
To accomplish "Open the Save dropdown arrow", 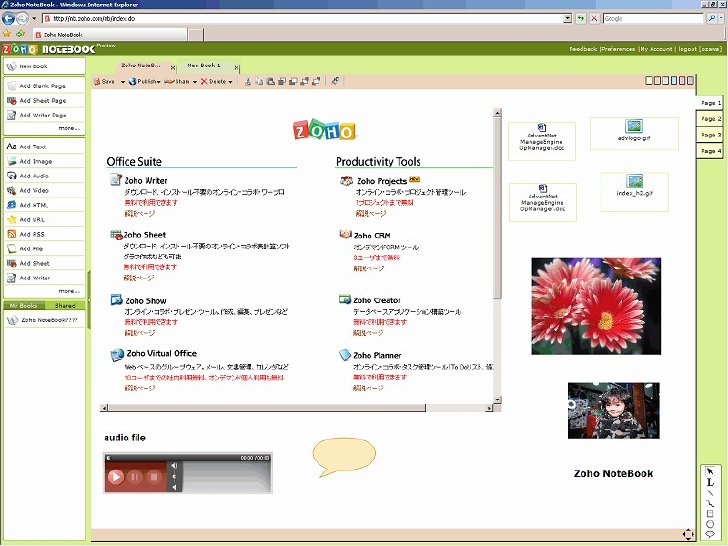I will [123, 82].
